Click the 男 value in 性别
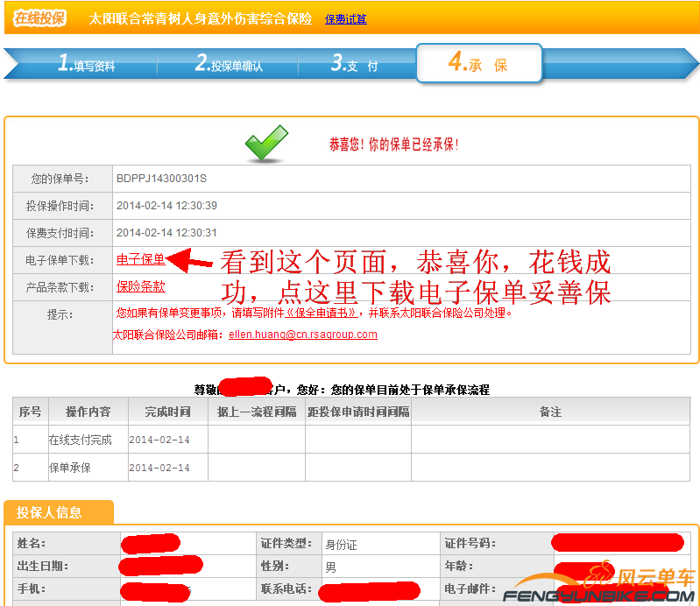This screenshot has width=700, height=606. tap(331, 567)
